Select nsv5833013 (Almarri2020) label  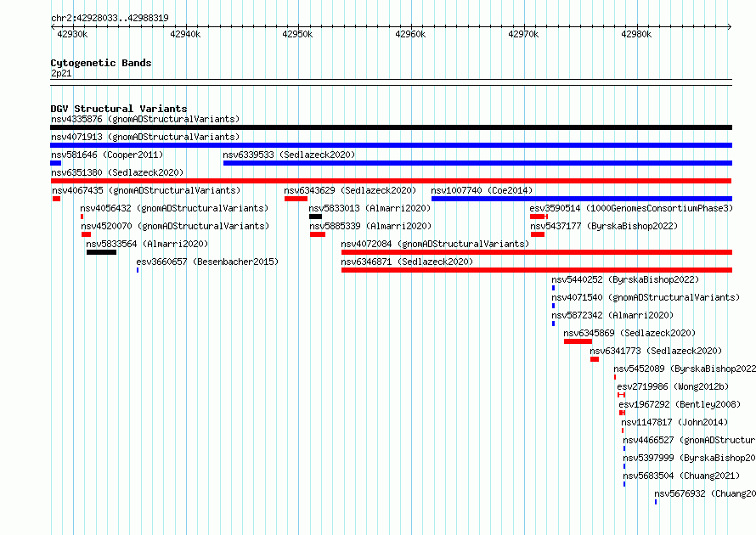tap(370, 208)
